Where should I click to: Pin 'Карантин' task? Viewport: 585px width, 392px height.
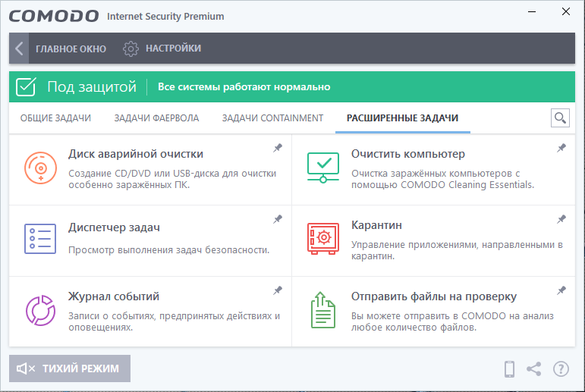point(561,219)
